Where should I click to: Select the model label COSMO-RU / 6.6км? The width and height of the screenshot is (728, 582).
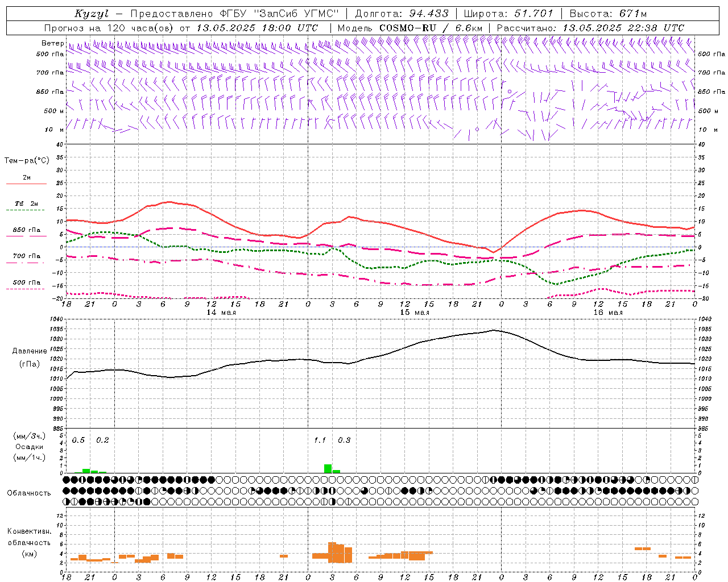431,28
